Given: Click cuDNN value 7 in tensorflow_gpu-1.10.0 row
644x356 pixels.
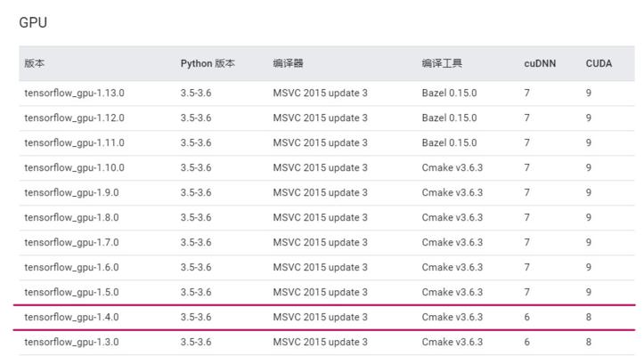Looking at the screenshot, I should coord(527,167).
